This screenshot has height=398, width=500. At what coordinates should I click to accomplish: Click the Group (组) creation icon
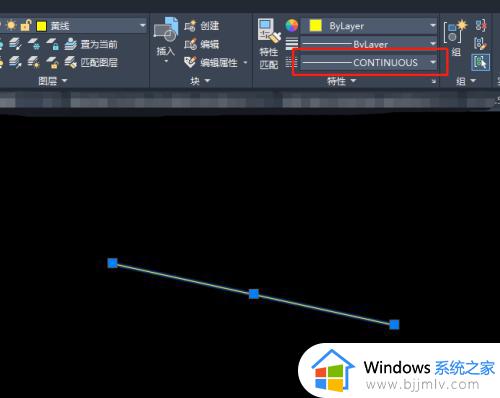pyautogui.click(x=455, y=32)
